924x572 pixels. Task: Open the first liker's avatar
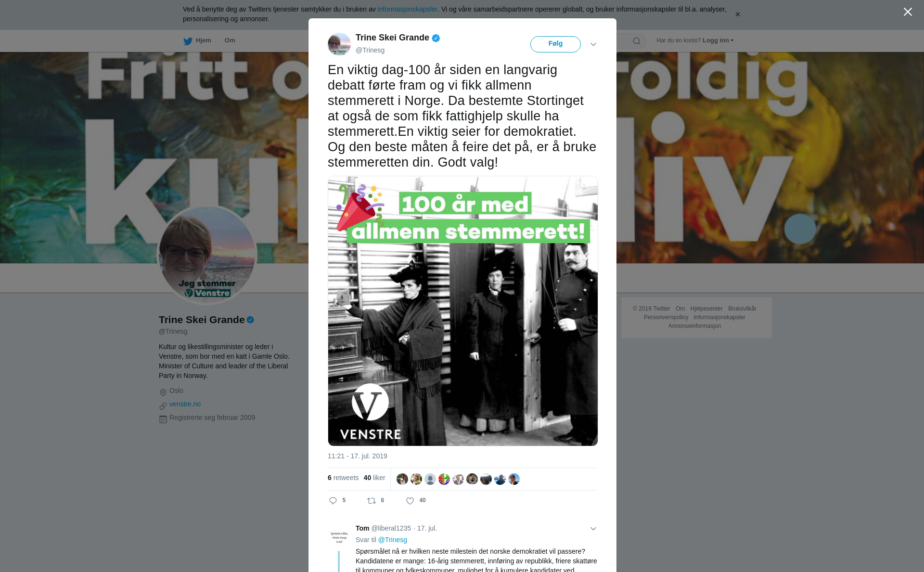(x=402, y=479)
